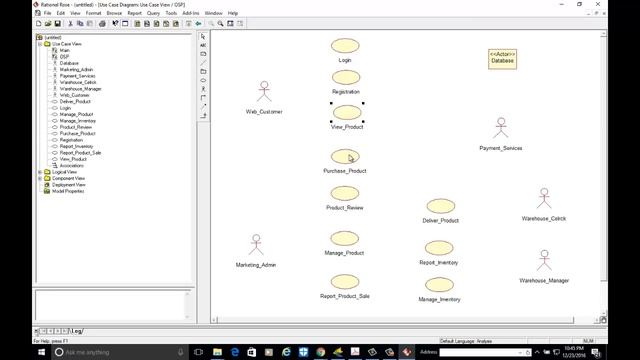Click the View Documentation window icon
Image resolution: width=640 pixels, height=360 pixels.
pos(125,24)
